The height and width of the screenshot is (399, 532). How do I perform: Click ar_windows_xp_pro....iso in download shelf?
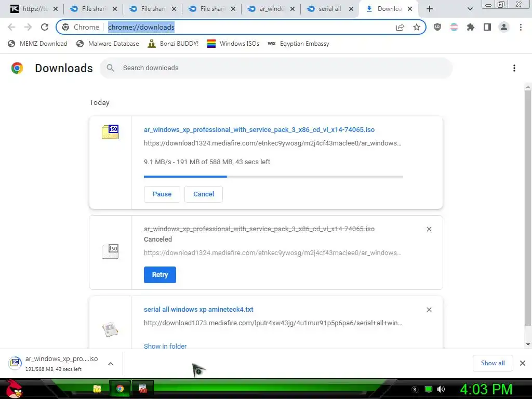coord(61,358)
